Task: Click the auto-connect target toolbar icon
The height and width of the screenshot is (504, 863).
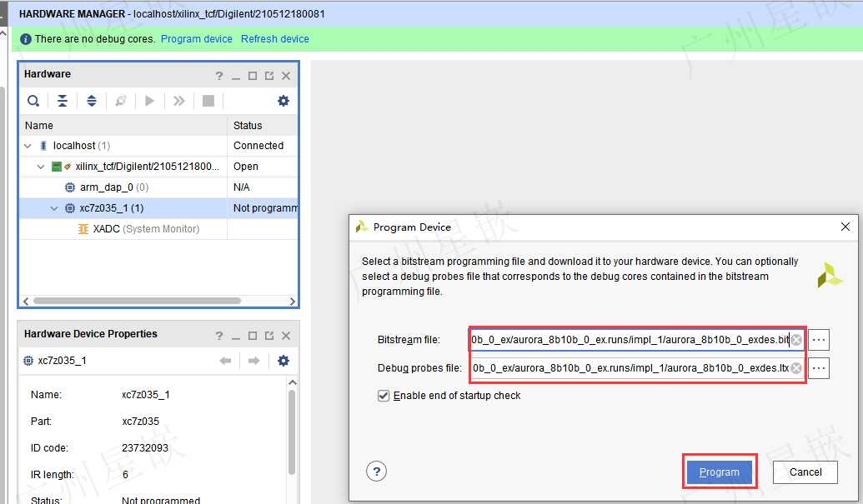Action: (x=121, y=101)
